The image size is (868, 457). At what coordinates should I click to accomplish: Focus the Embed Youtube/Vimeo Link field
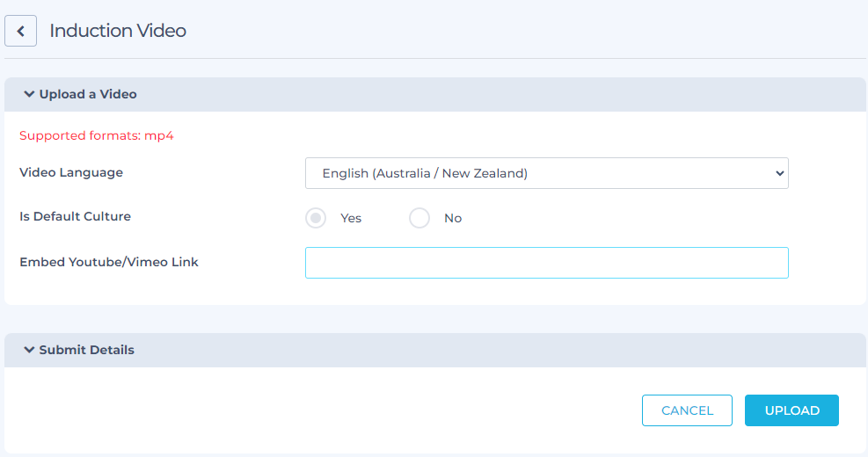click(546, 263)
